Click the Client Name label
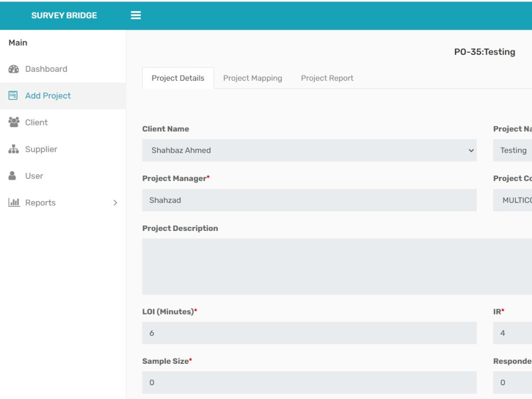Viewport: 532px width, 399px height. tap(165, 129)
